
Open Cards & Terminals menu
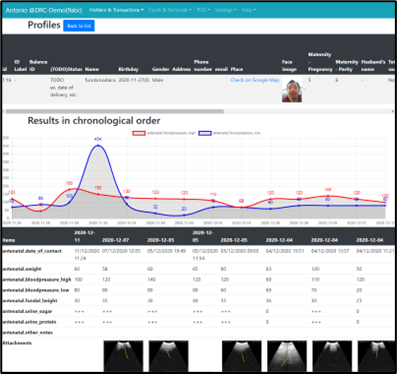pyautogui.click(x=170, y=10)
